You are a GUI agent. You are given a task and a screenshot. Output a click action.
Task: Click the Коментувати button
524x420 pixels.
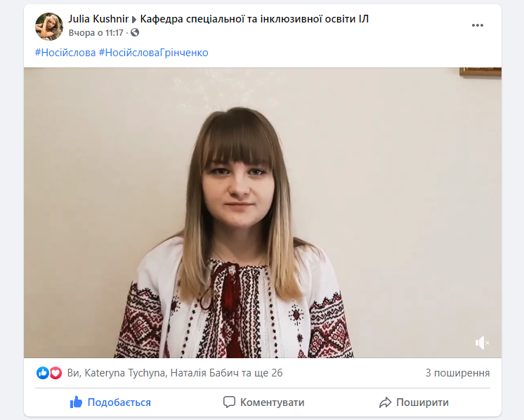tap(263, 402)
